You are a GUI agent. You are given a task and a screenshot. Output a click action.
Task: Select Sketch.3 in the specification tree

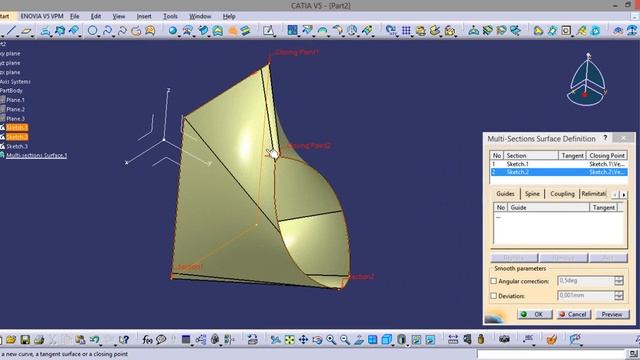click(x=17, y=146)
